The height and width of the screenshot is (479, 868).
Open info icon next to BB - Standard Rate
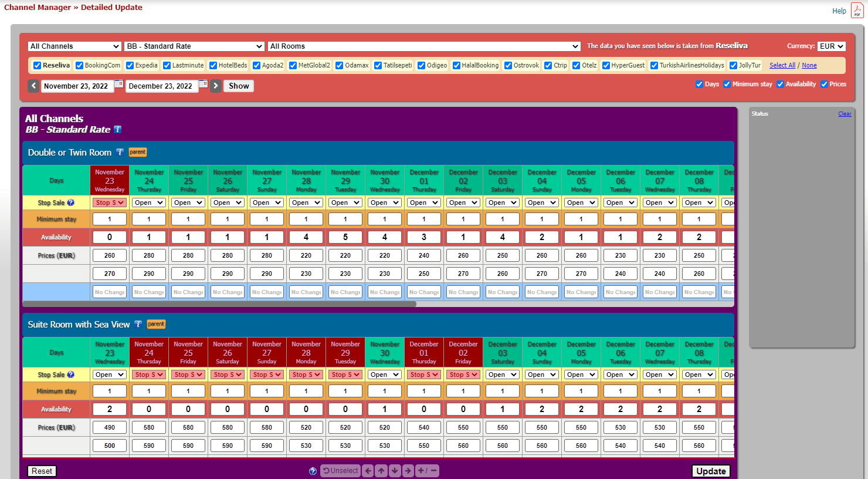(117, 130)
